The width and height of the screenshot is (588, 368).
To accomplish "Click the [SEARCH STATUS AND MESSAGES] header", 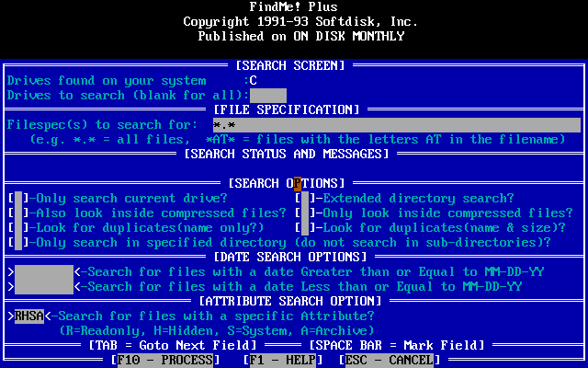I will pos(287,154).
